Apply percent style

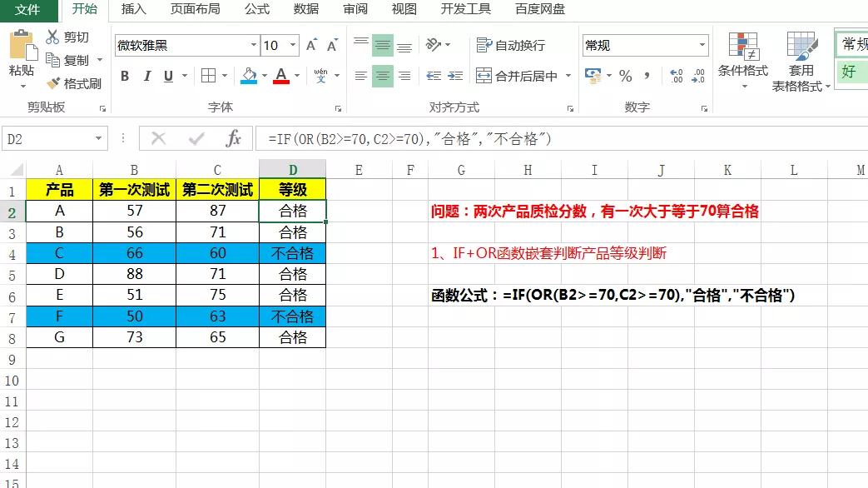click(626, 76)
